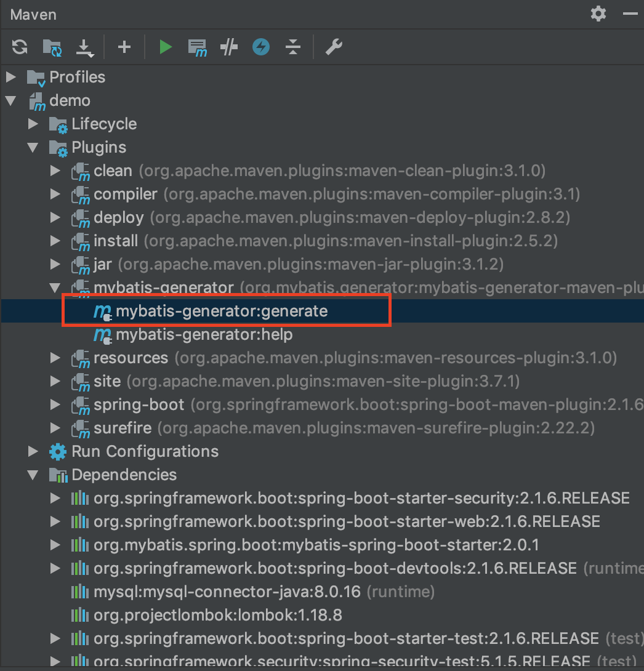
Task: Click the Lifecycle folder icon
Action: coord(58,124)
